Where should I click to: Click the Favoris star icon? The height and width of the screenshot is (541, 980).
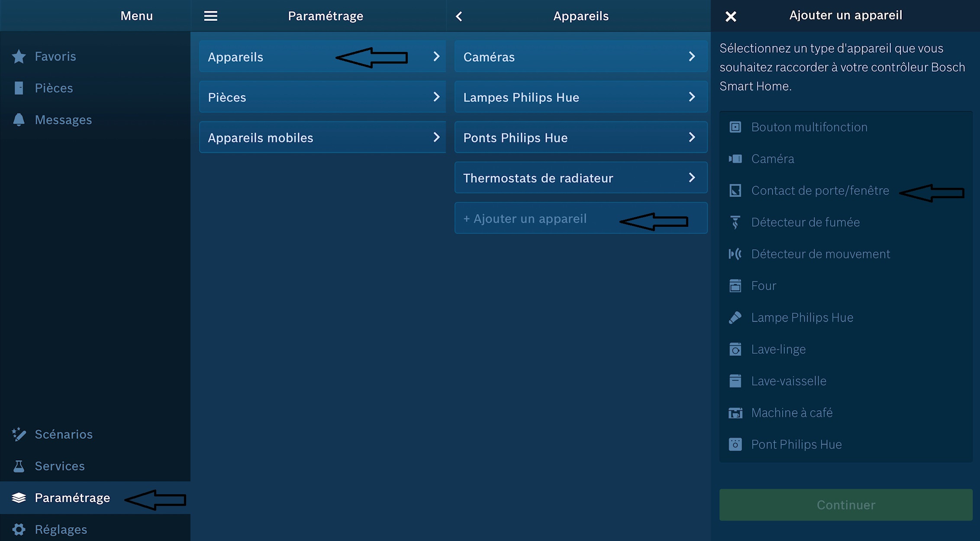[19, 56]
